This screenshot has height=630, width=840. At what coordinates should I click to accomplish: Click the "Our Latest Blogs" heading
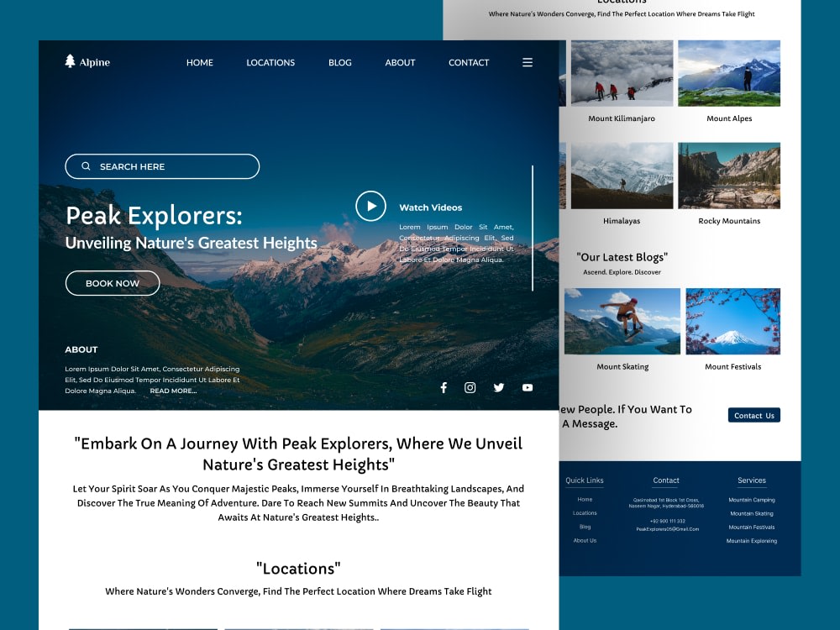point(622,257)
